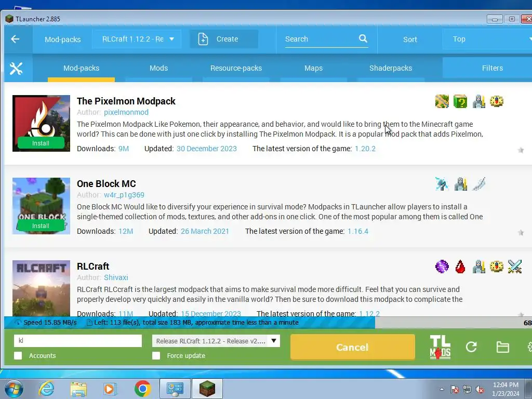532x399 pixels.
Task: Click the download progress bar
Action: pos(268,323)
